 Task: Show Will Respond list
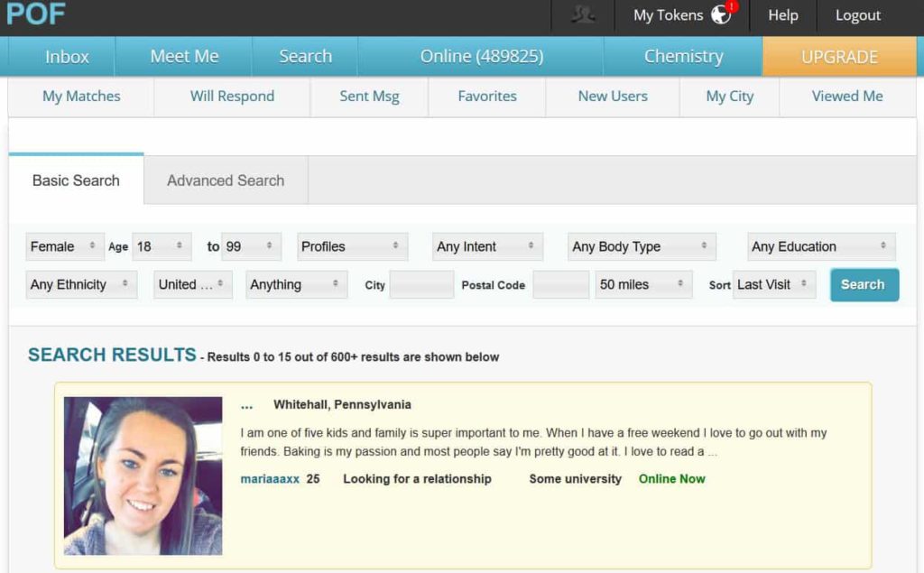(232, 96)
